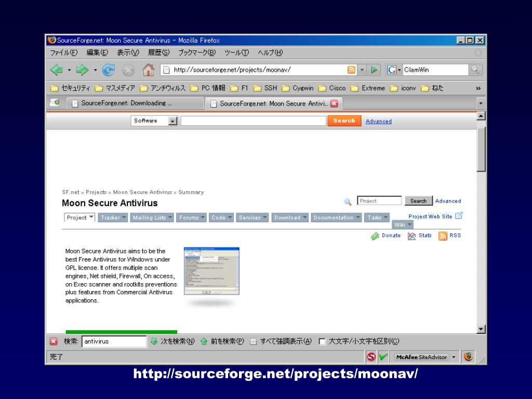Click the Find Previous green up arrow
The height and width of the screenshot is (399, 532).
204,341
